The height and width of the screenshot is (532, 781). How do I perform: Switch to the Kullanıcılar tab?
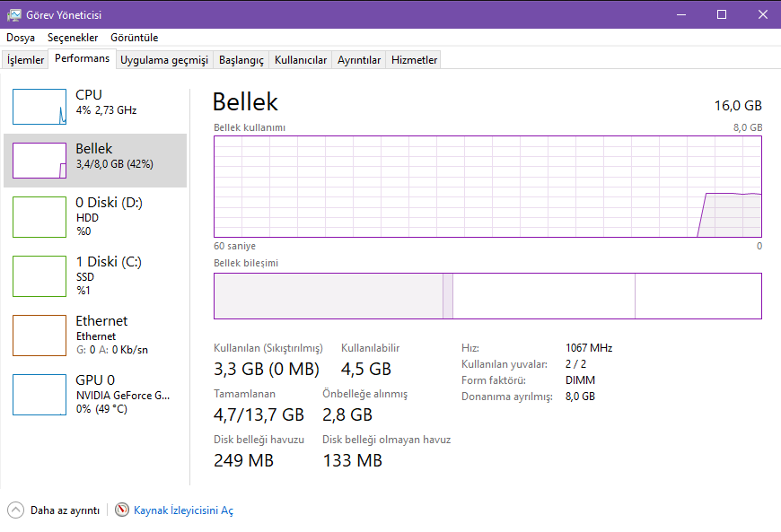pyautogui.click(x=301, y=60)
